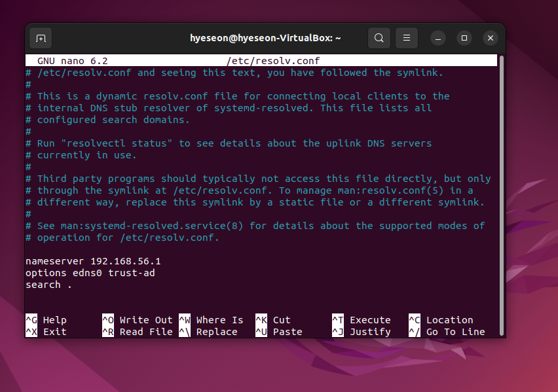This screenshot has height=392, width=558.
Task: Click the 'configured search domains.' line
Action: [108, 120]
